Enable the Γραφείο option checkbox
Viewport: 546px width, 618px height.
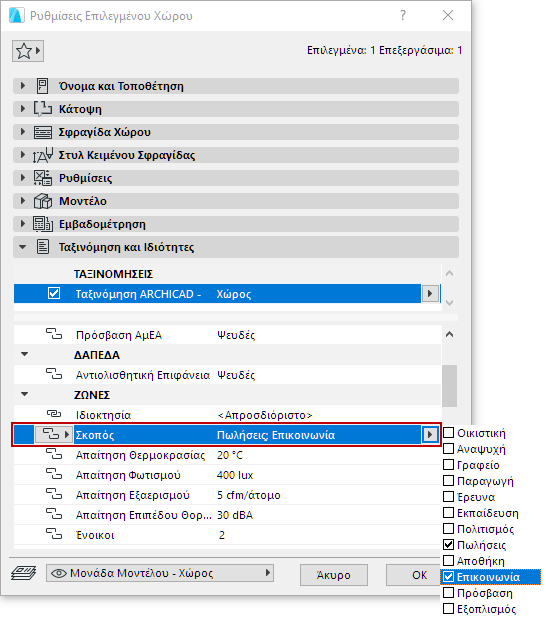click(449, 465)
